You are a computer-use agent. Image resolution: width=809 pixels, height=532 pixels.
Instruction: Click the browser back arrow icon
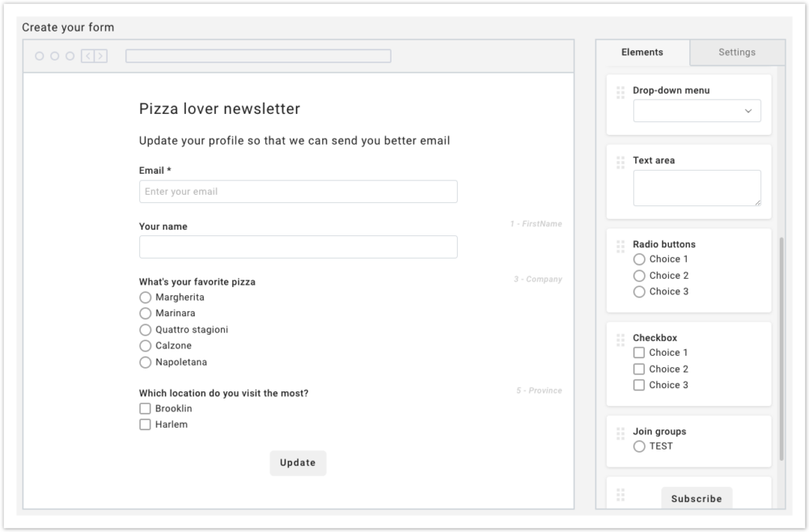tap(88, 56)
